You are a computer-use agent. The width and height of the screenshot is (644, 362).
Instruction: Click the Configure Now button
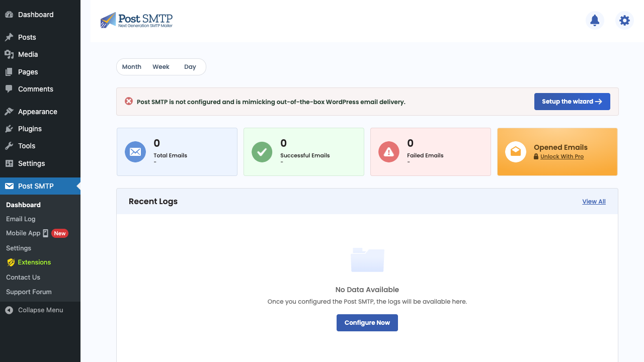click(367, 323)
